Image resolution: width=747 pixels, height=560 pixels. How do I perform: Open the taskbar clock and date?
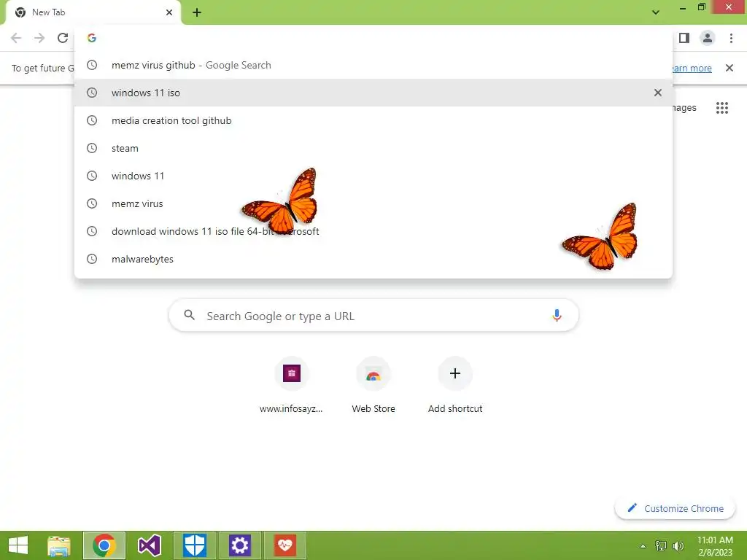point(715,546)
